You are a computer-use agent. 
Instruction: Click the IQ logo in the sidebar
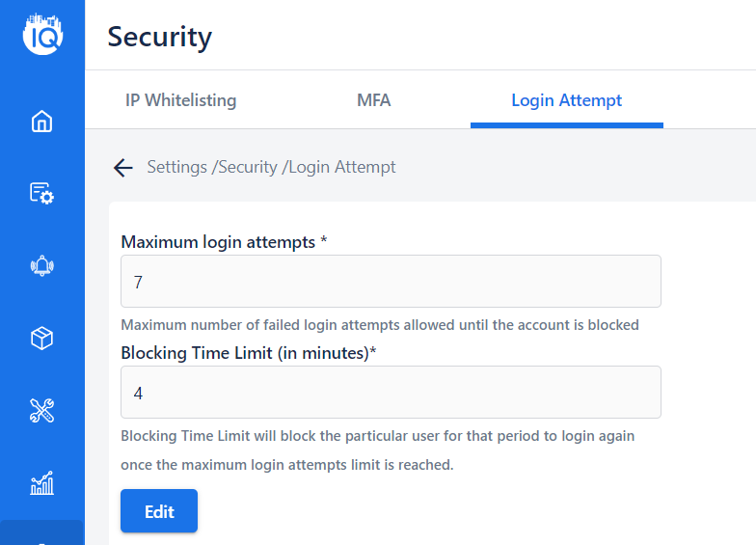coord(42,35)
